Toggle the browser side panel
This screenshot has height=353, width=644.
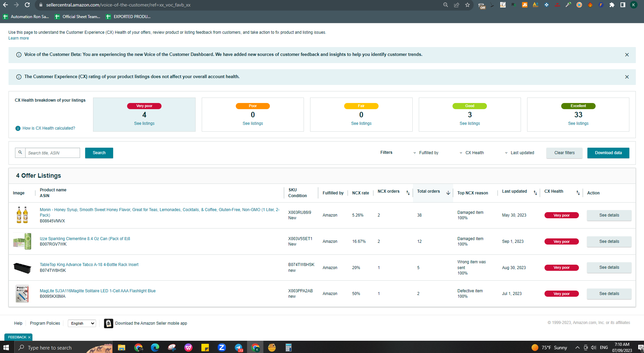623,5
